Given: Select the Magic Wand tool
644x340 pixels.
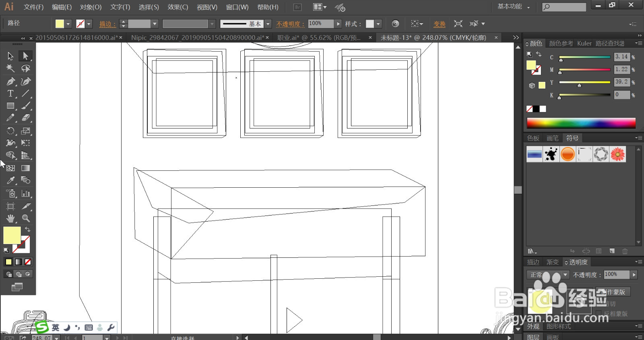Looking at the screenshot, I should [x=10, y=68].
